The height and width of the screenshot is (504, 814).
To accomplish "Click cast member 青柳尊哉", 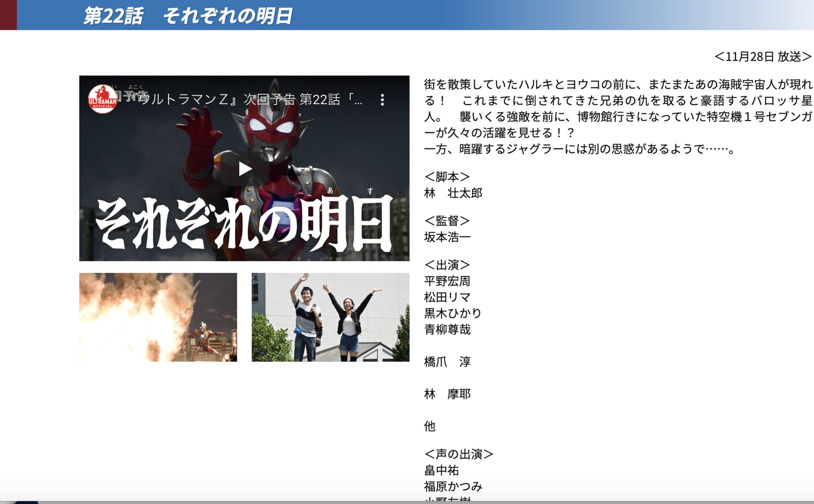I will coord(447,329).
